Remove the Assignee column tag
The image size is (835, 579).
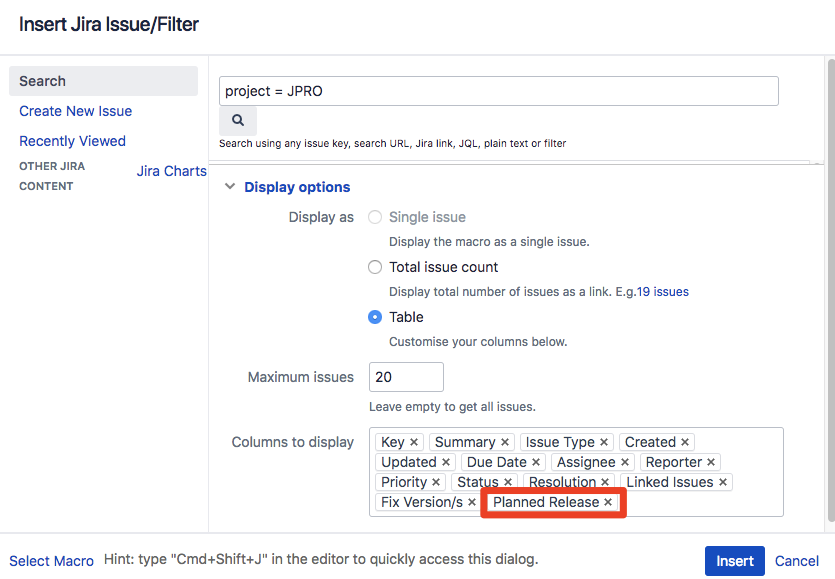(x=625, y=462)
